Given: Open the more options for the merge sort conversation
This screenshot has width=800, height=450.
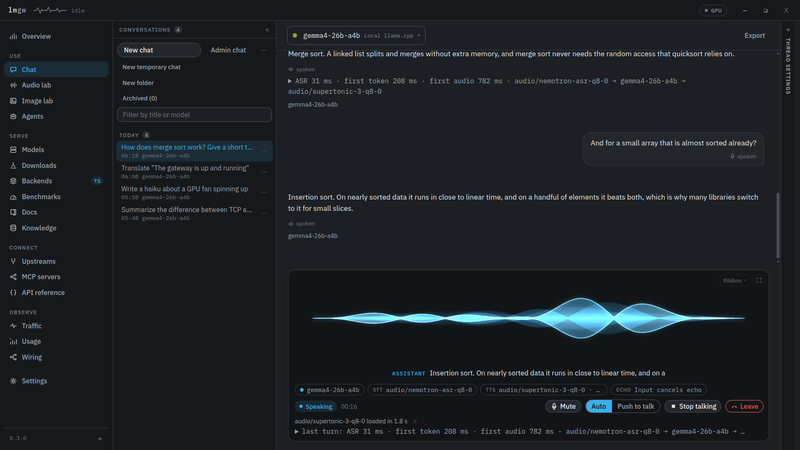Looking at the screenshot, I should click(264, 151).
